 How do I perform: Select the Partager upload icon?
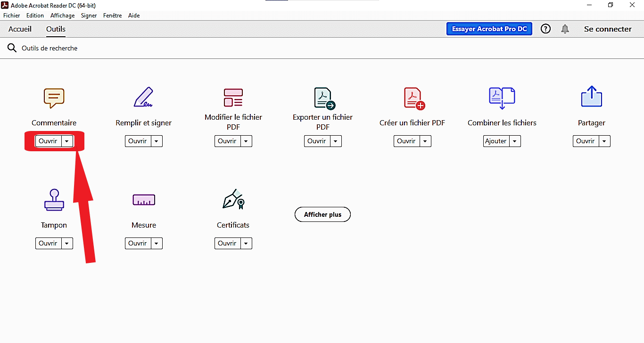pos(592,96)
